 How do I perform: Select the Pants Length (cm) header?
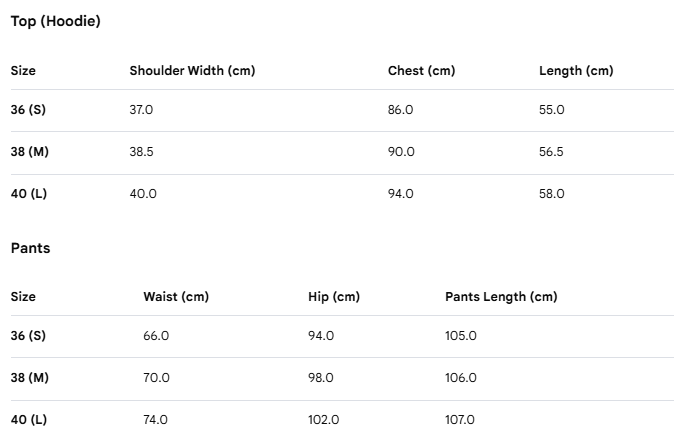[x=501, y=297]
